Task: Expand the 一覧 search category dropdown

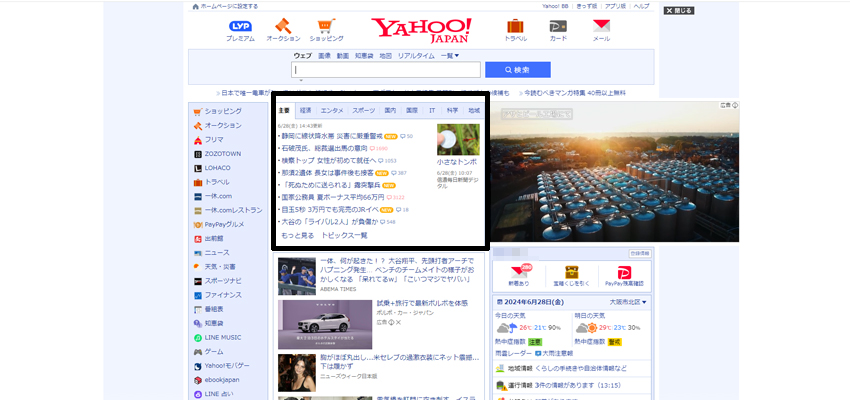Action: [x=450, y=55]
